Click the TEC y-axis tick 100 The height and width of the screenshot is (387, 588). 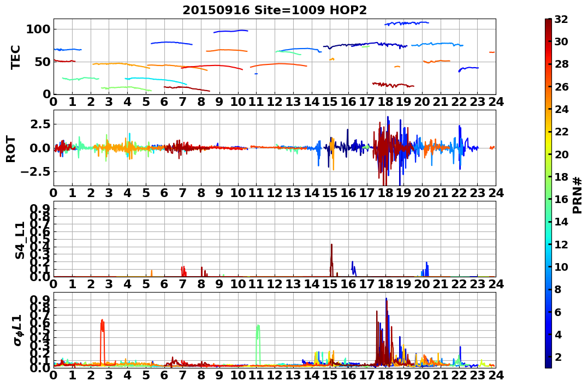38,29
